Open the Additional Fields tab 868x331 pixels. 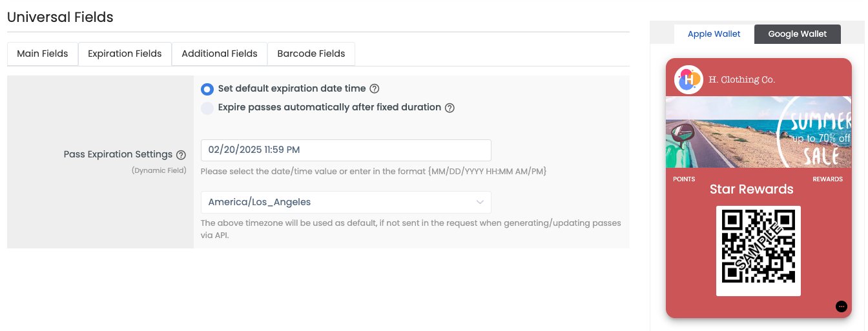220,54
